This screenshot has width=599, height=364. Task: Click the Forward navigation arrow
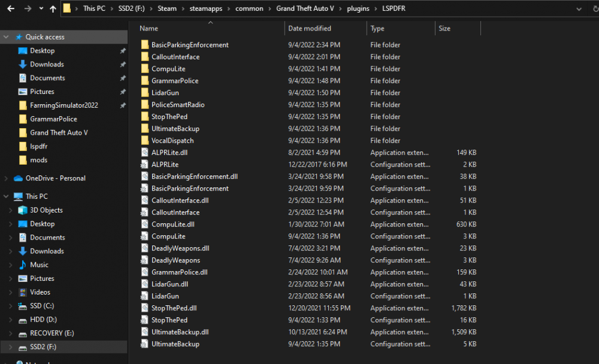click(28, 8)
